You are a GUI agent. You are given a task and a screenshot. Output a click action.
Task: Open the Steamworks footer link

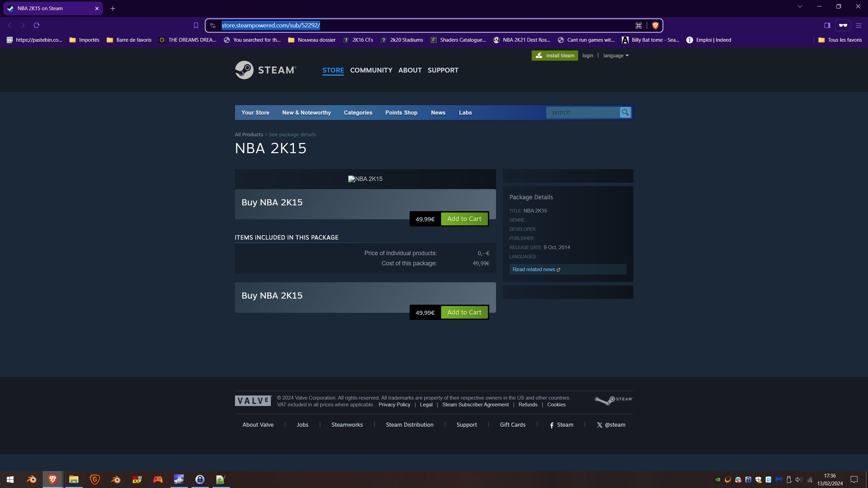click(347, 425)
